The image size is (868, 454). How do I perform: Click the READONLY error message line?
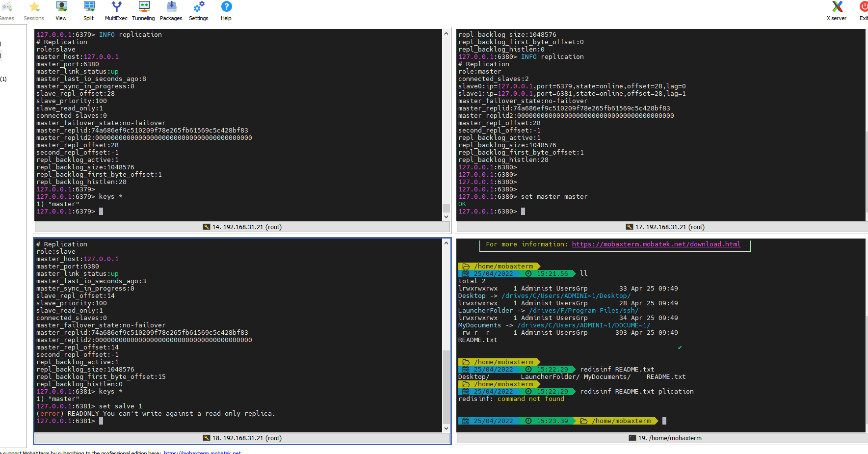point(156,414)
